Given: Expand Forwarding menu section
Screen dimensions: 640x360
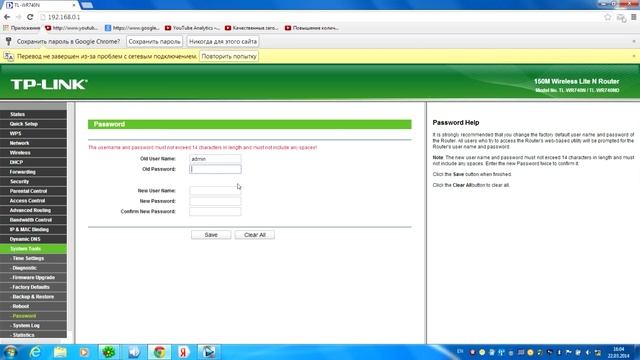Looking at the screenshot, I should pyautogui.click(x=33, y=172).
